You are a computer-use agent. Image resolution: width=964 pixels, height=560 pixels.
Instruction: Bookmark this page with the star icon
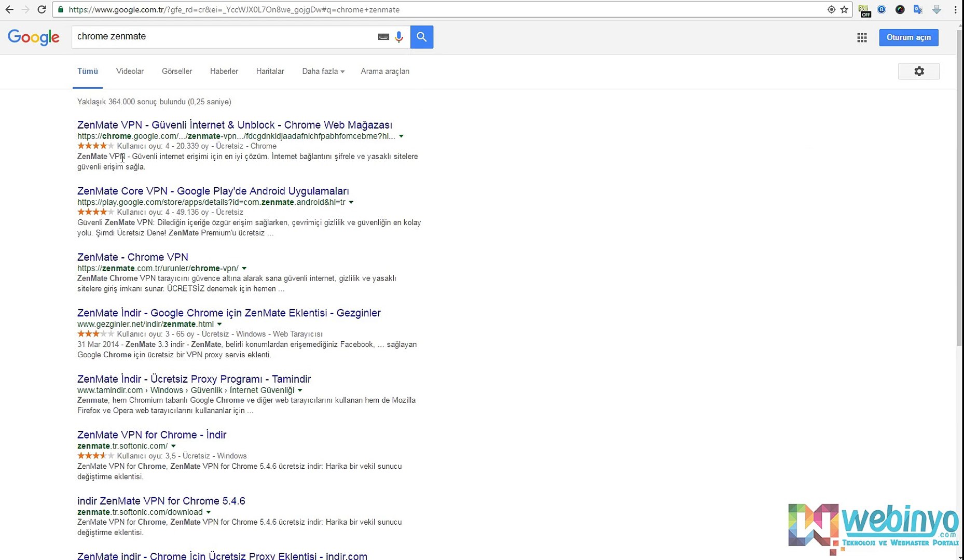click(x=844, y=9)
